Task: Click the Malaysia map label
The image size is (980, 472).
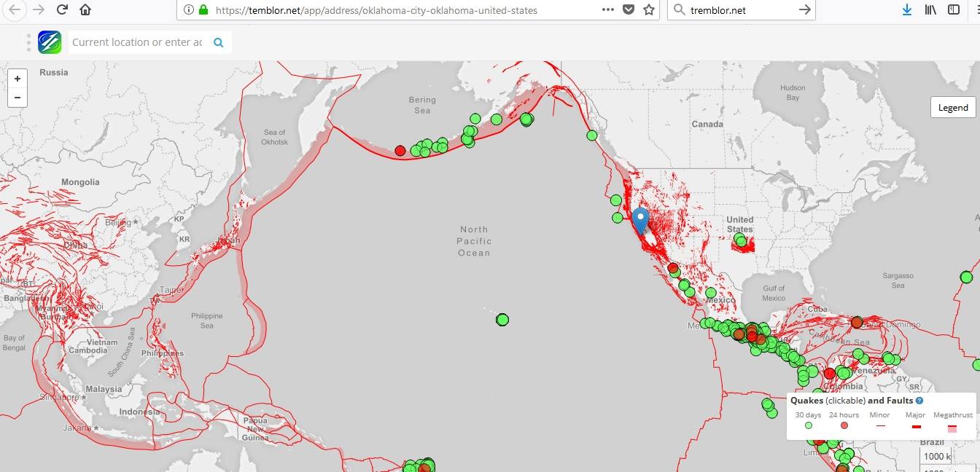Action: 104,389
